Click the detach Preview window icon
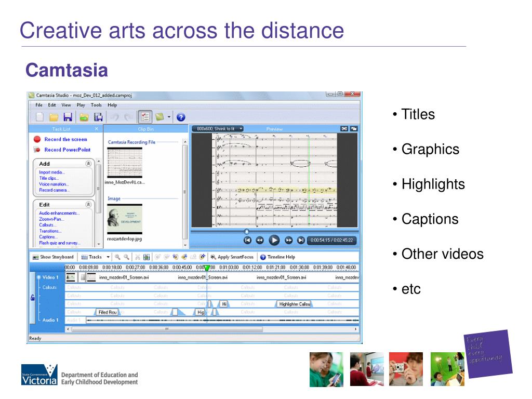 click(x=353, y=129)
